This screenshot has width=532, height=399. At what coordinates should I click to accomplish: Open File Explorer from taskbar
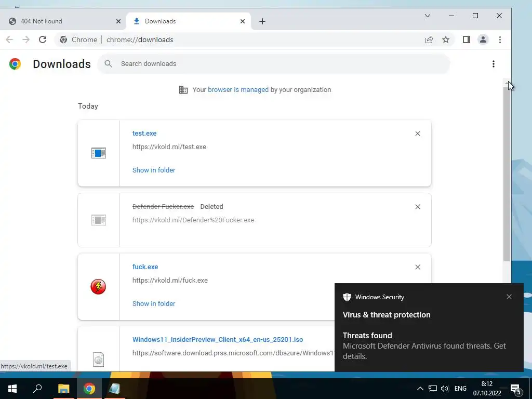(63, 389)
